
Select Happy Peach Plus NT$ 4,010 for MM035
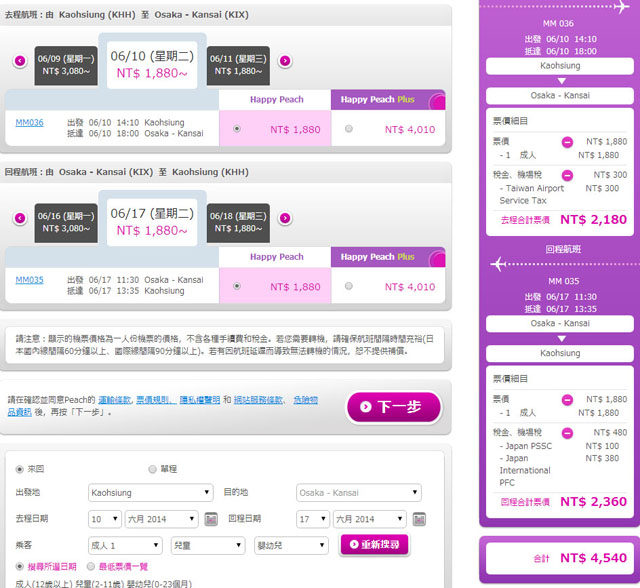349,286
